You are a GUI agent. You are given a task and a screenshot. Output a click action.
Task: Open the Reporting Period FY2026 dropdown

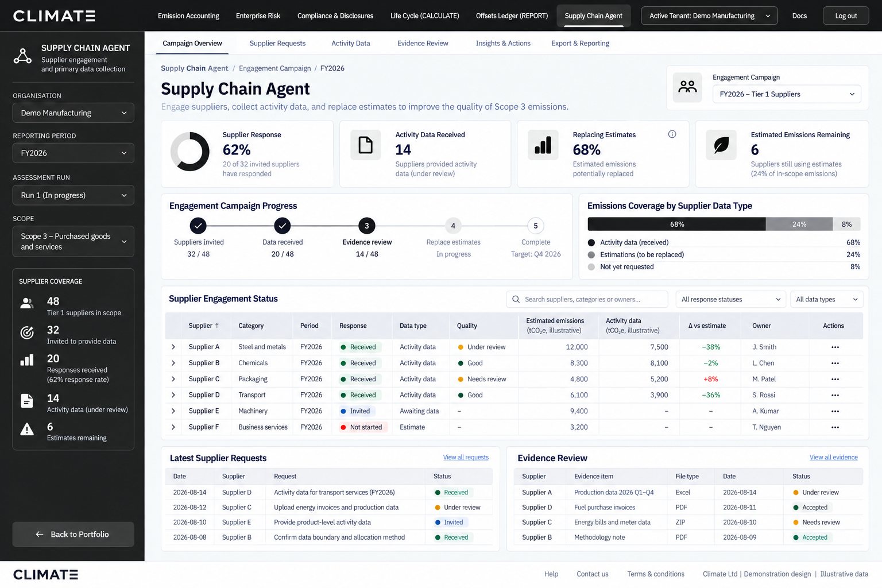point(73,153)
